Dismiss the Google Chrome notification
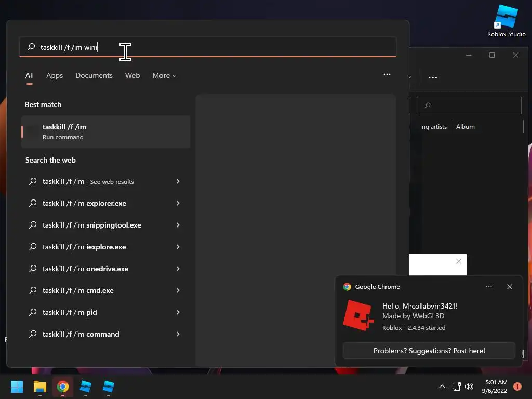 click(x=509, y=287)
